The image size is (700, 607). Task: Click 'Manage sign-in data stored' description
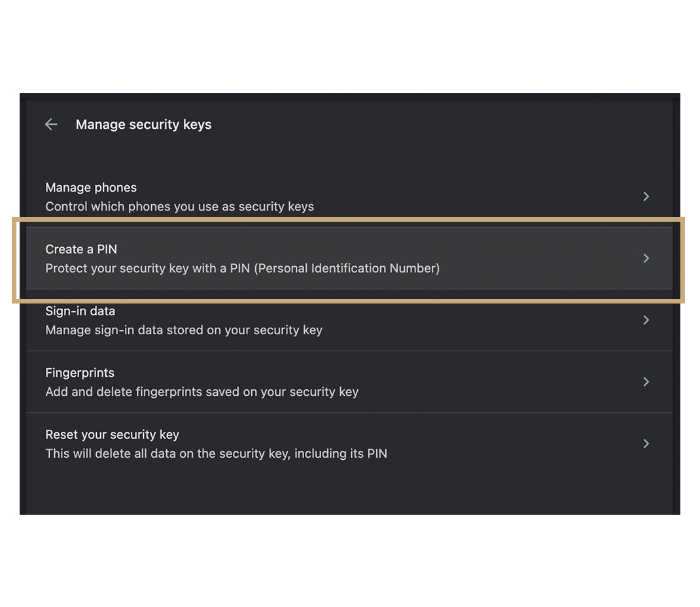point(184,330)
